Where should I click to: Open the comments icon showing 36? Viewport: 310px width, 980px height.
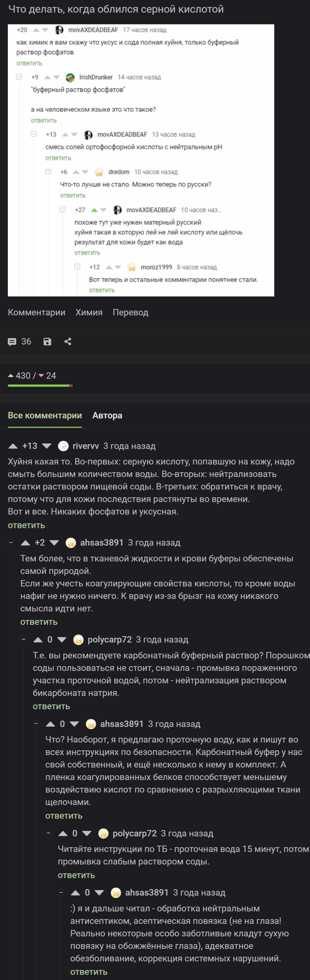tap(12, 342)
